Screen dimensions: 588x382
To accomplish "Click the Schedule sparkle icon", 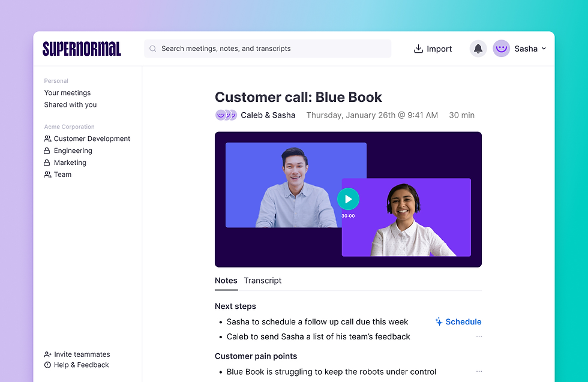I will point(439,321).
